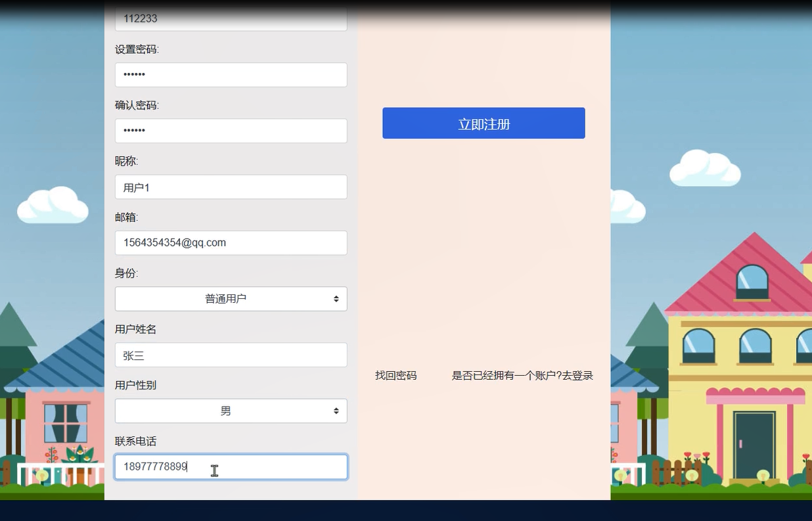The height and width of the screenshot is (521, 812).
Task: Focus the account field containing 112233
Action: [231, 18]
